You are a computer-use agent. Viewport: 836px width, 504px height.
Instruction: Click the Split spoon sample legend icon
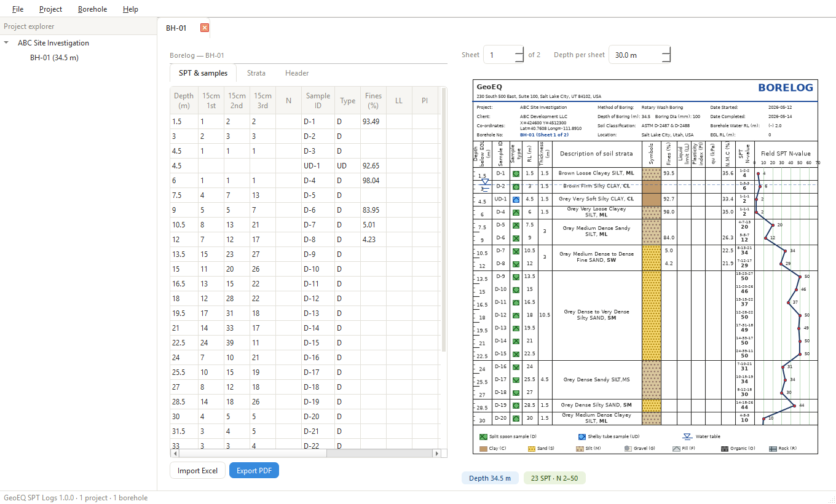coord(483,437)
